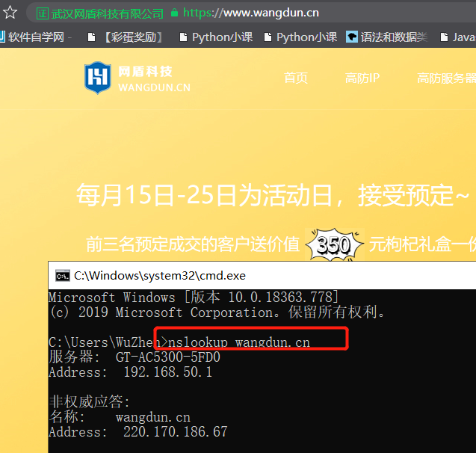
Task: Click the 武汉网盾科技有限公司 certificate label
Action: click(107, 13)
